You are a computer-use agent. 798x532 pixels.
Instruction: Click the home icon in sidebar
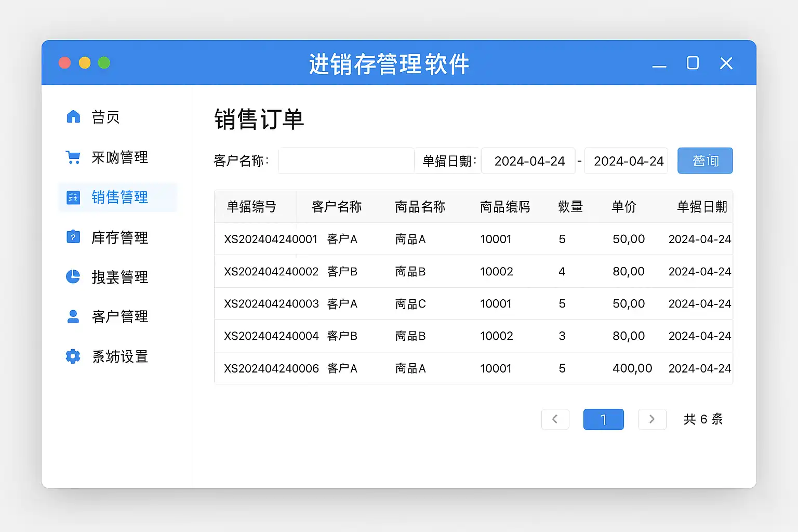(73, 117)
